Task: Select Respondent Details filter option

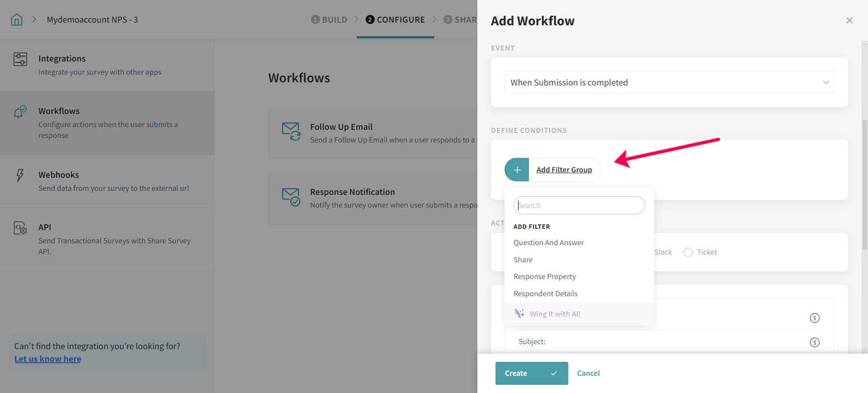Action: tap(545, 294)
